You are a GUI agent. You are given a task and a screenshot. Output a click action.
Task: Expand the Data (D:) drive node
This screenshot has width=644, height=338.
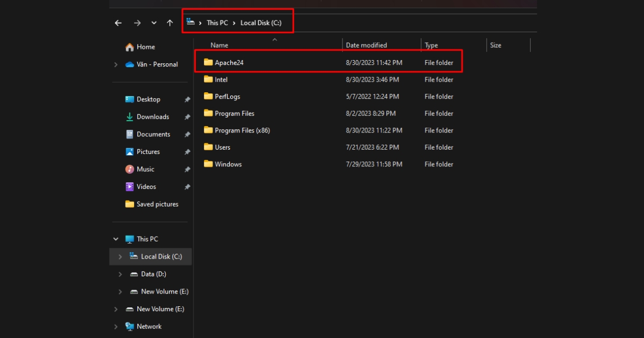click(120, 274)
